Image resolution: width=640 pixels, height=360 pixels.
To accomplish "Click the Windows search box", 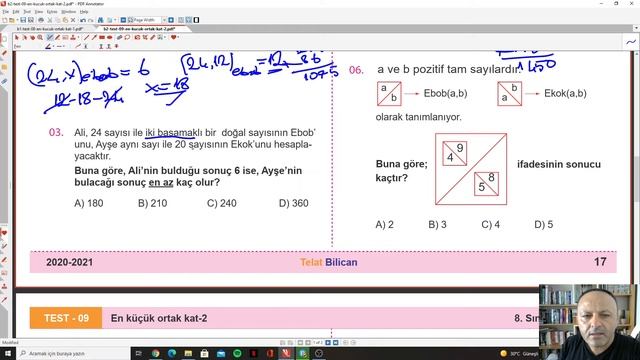I will 73,353.
